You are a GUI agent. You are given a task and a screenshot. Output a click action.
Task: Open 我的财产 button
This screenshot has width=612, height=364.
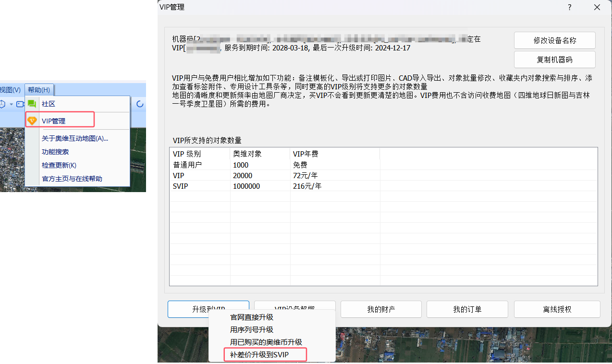tap(381, 309)
